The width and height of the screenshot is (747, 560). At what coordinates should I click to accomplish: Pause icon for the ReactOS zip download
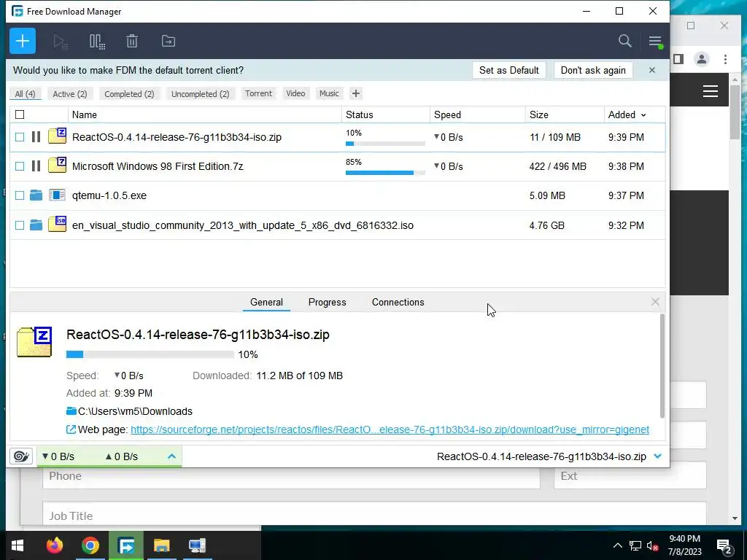(x=36, y=137)
